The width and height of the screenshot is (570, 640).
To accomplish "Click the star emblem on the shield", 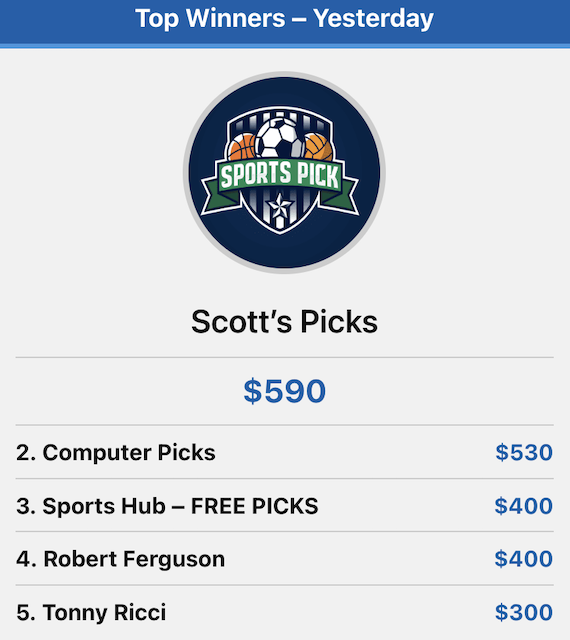I will pos(280,206).
